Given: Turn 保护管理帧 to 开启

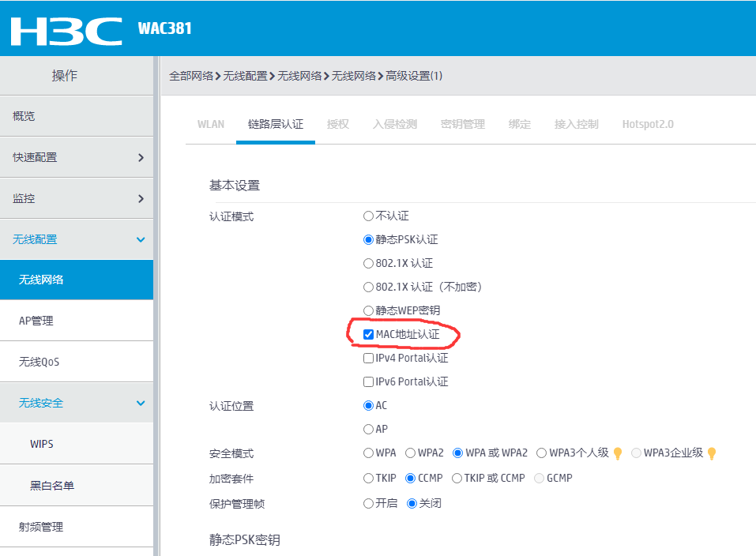Looking at the screenshot, I should [368, 503].
